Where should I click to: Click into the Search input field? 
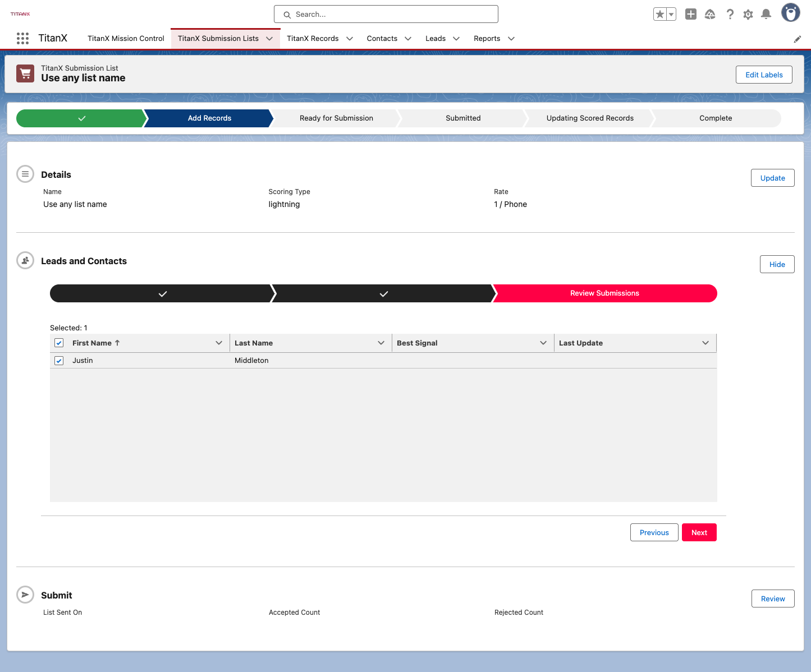[x=386, y=15]
